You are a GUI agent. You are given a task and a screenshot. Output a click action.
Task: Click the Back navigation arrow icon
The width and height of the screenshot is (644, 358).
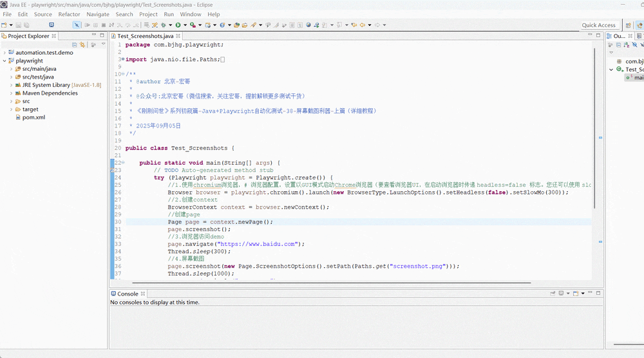coord(362,25)
